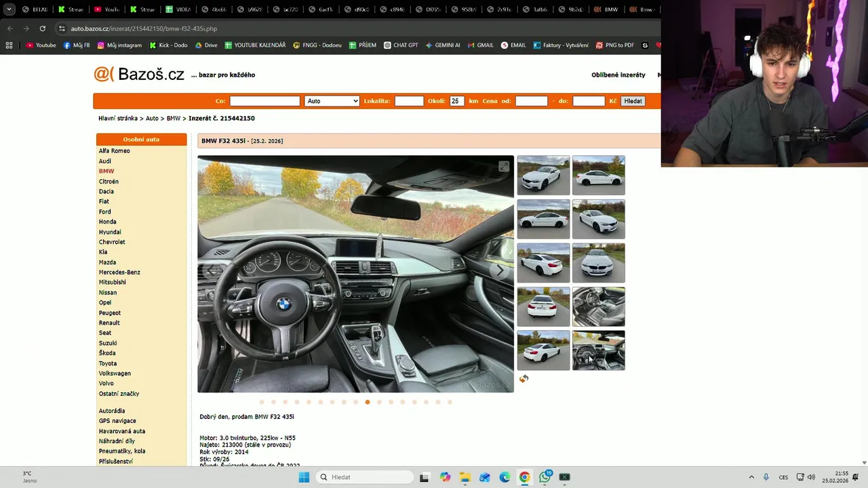Expand the photo to fullscreen
868x488 pixels.
pyautogui.click(x=503, y=167)
